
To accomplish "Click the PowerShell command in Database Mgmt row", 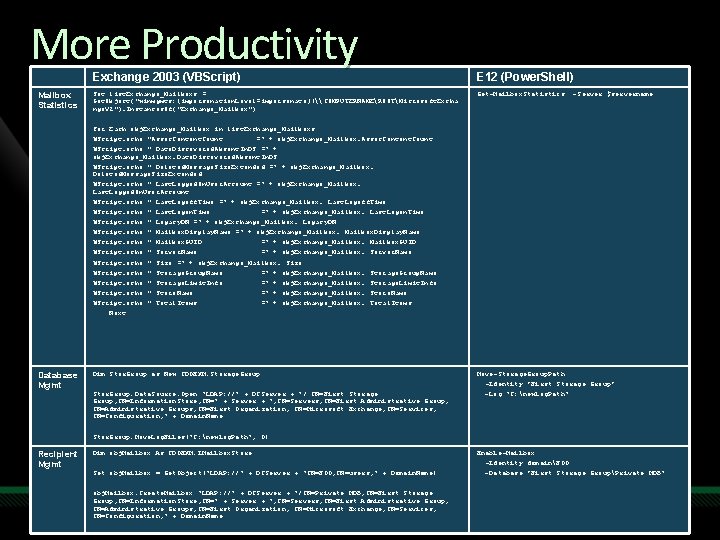I will 546,384.
